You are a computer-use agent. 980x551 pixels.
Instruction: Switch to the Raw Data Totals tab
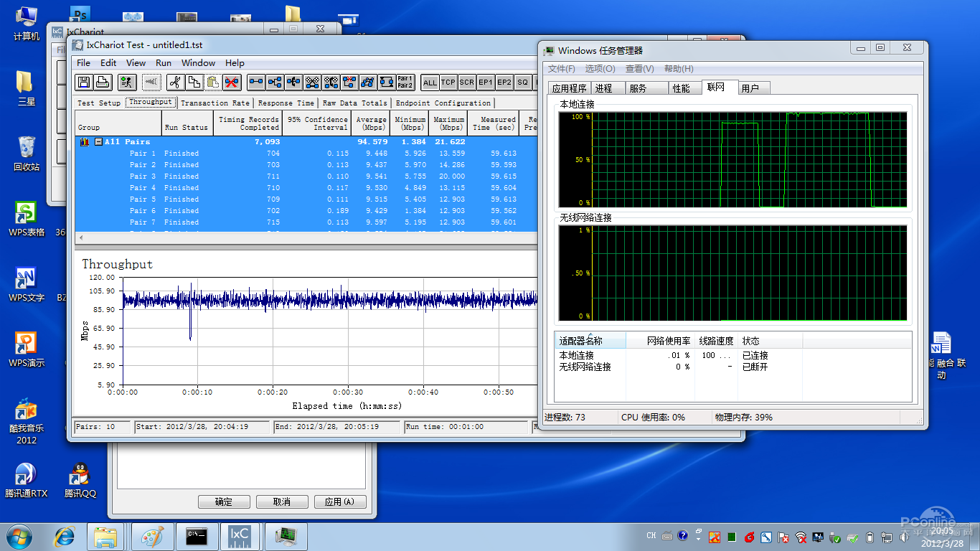355,103
